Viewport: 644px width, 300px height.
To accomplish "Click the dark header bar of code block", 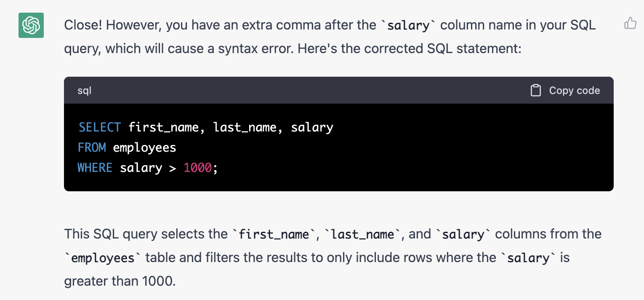I will (x=295, y=91).
